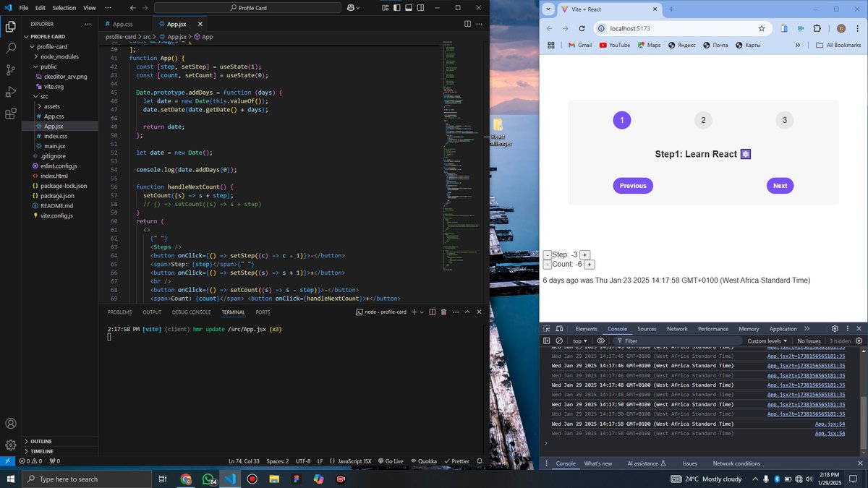The image size is (868, 488).
Task: Open Copilot icon in VS Code title bar
Action: [352, 8]
